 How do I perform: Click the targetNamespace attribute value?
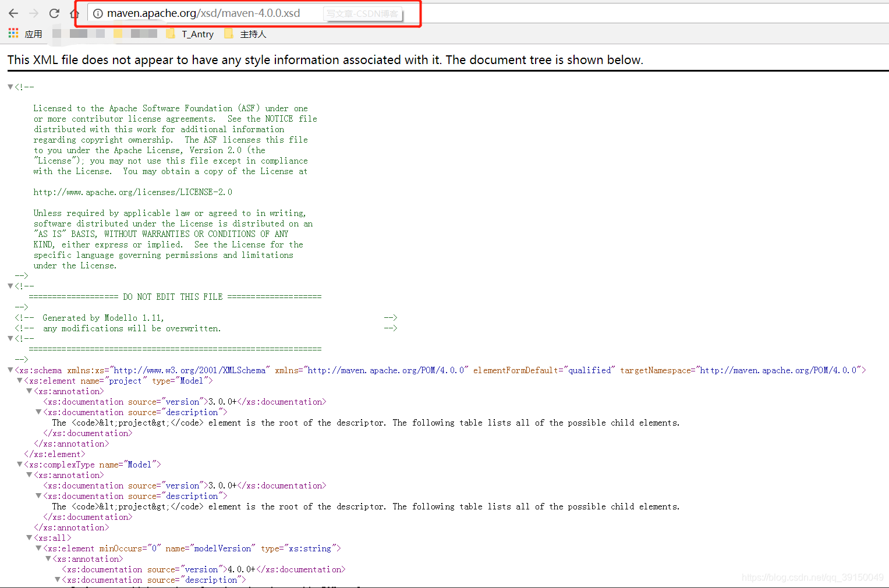point(778,370)
